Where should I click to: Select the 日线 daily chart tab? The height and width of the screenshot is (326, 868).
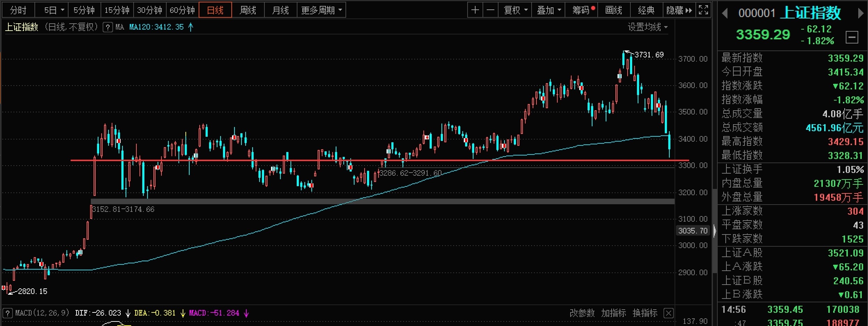215,10
